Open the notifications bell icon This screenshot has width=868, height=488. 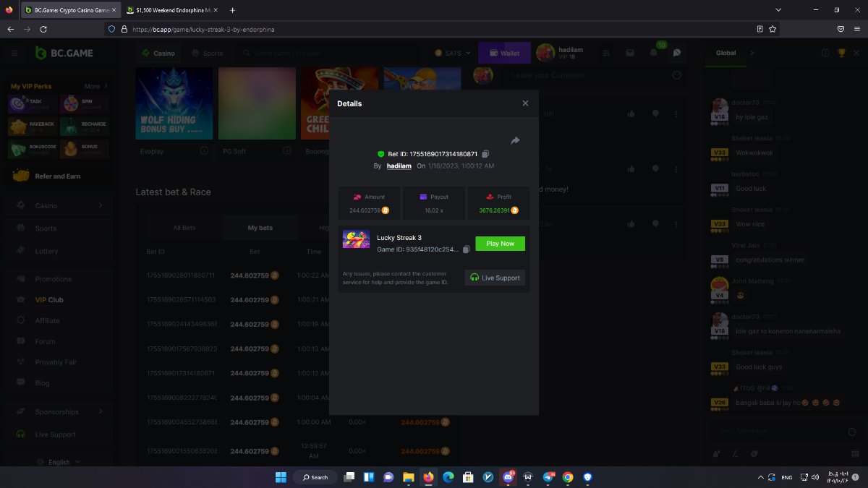[654, 53]
